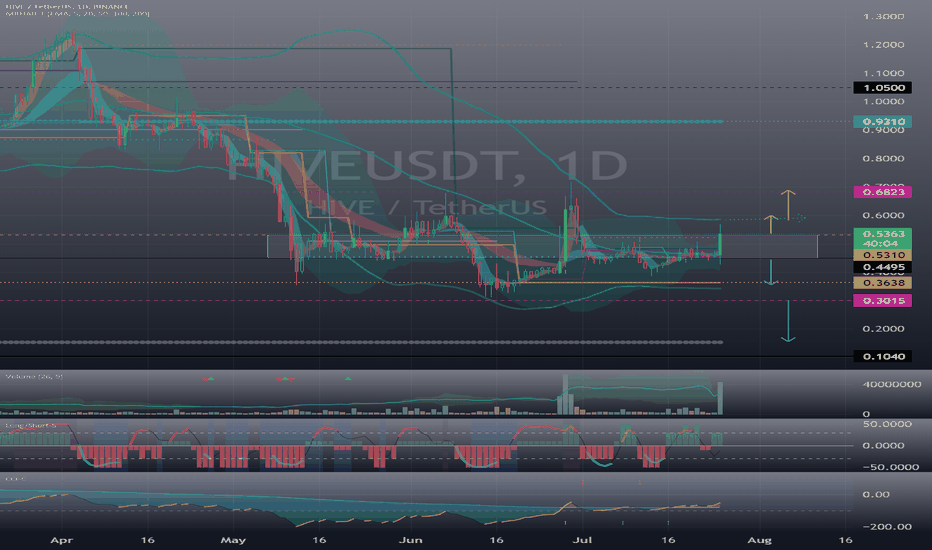Click the 0.2000 price axis value

click(x=883, y=328)
